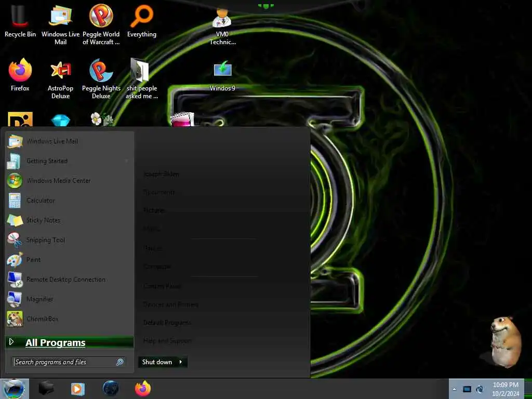Click the search magnifier icon in Start menu

tap(120, 362)
